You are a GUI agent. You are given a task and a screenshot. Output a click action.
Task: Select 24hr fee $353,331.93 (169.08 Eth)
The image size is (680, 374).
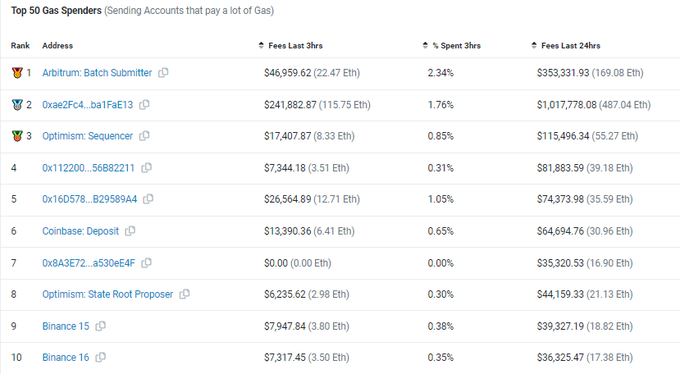[x=590, y=73]
